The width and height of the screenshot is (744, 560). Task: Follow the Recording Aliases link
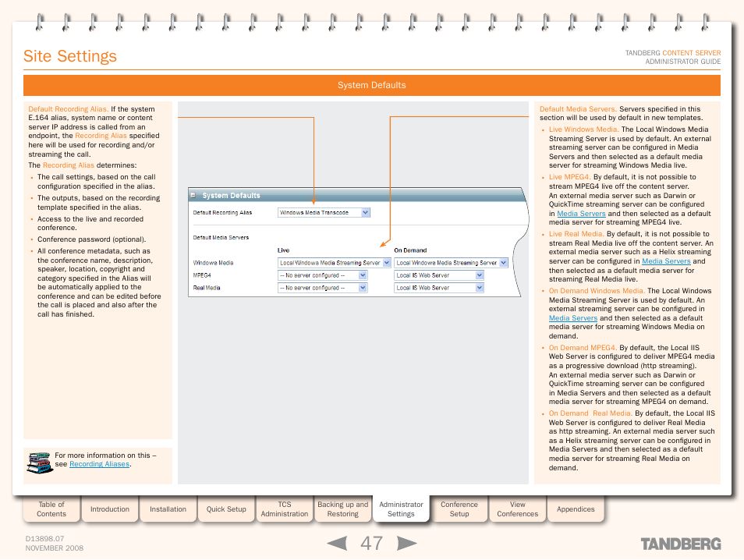(99, 464)
